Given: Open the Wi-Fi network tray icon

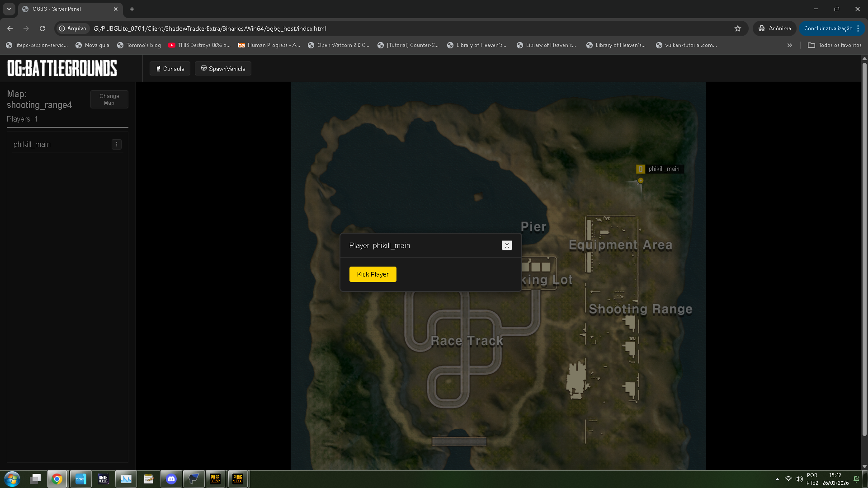Looking at the screenshot, I should pos(788,479).
